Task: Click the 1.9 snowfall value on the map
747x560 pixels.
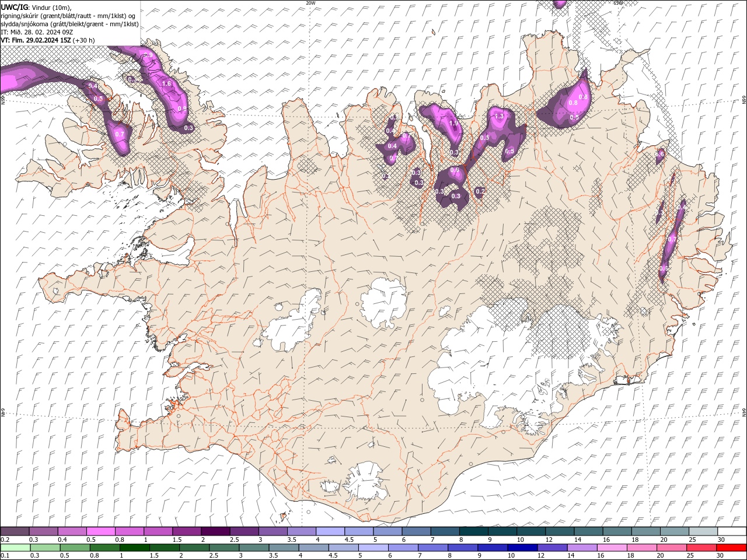Action: [x=453, y=123]
